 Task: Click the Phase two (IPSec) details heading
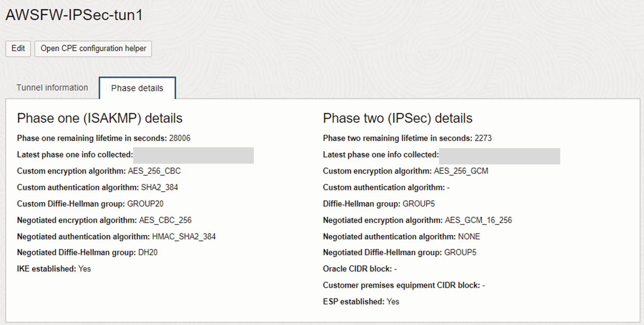[x=397, y=118]
